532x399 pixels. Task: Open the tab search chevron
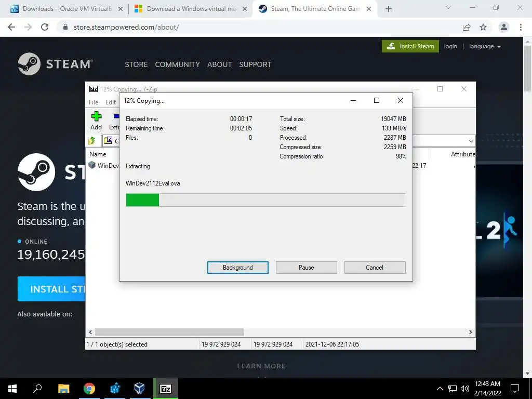(448, 7)
